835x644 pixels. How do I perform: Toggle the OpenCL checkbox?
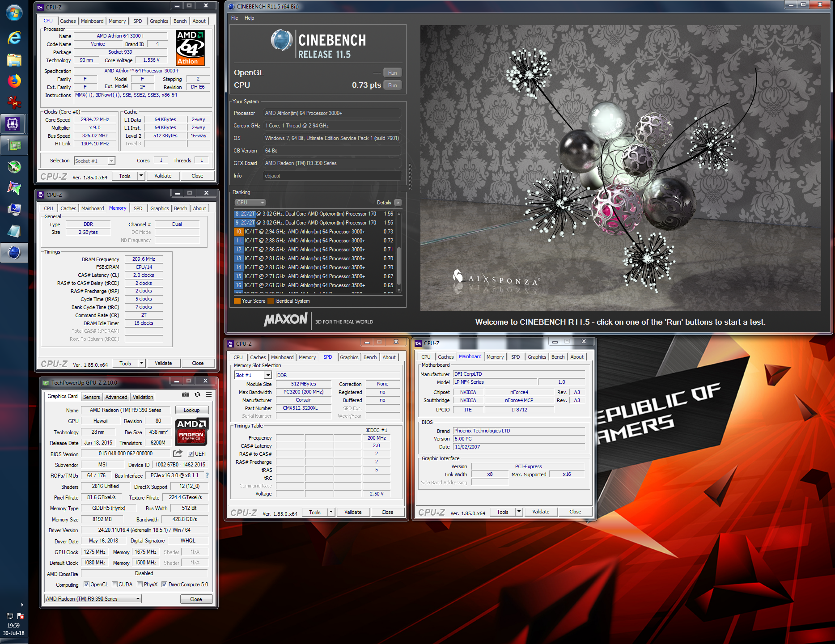coord(86,585)
